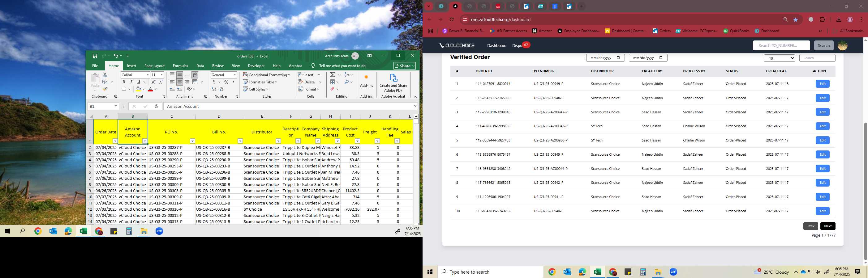Screen dimensions: 868x278
Task: Open browser Downloads icon
Action: [x=839, y=19]
